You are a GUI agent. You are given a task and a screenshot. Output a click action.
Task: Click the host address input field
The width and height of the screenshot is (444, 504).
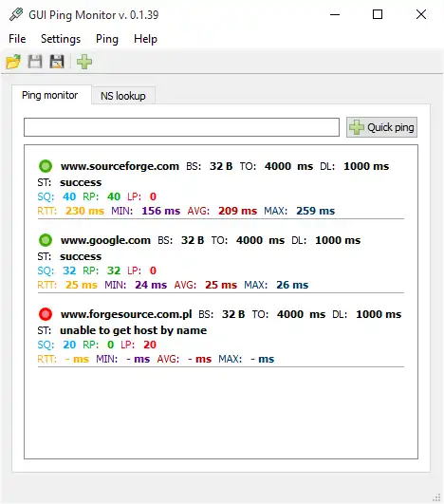pos(181,127)
